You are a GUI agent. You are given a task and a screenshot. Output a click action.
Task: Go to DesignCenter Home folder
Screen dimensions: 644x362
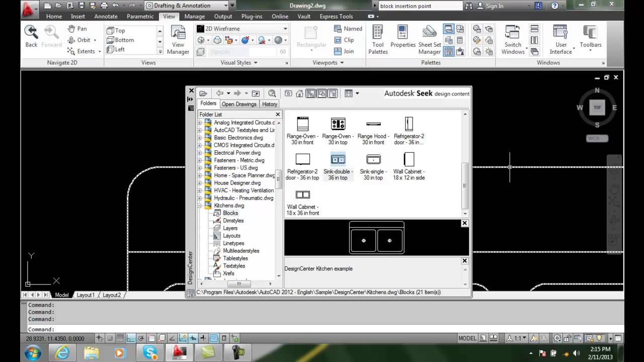(299, 94)
